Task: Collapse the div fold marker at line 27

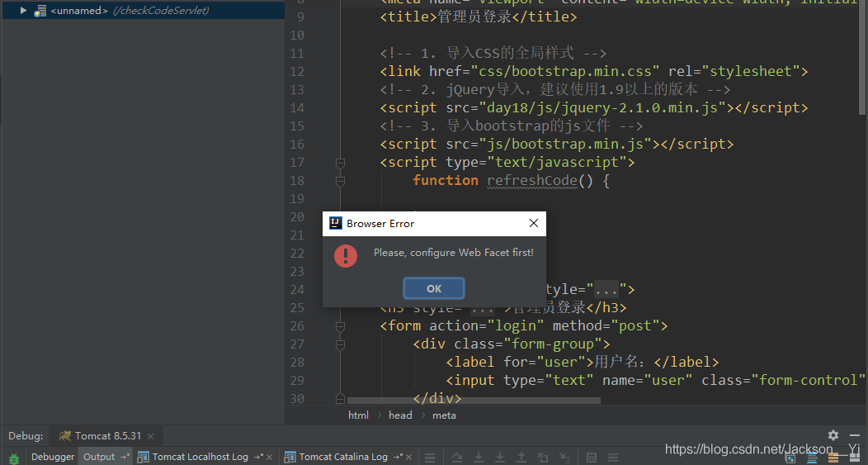Action: (x=341, y=344)
